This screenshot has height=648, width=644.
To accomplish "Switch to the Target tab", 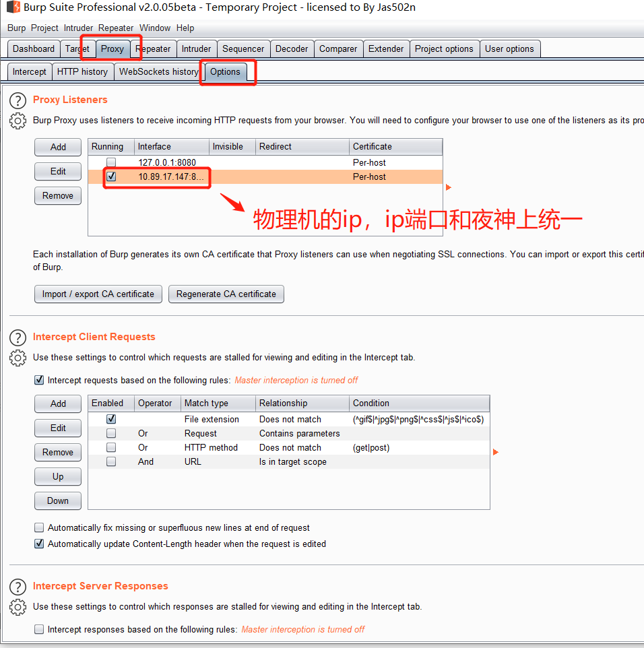I will [77, 48].
